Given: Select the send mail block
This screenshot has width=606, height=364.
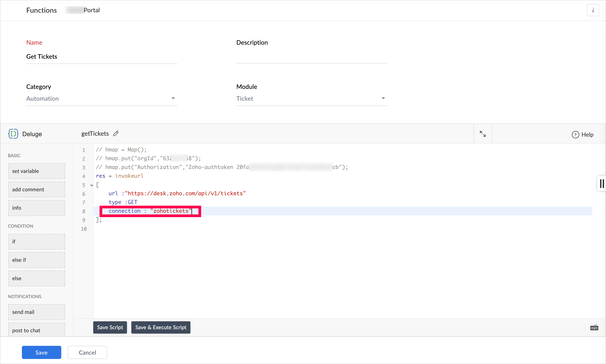Looking at the screenshot, I should [x=37, y=312].
